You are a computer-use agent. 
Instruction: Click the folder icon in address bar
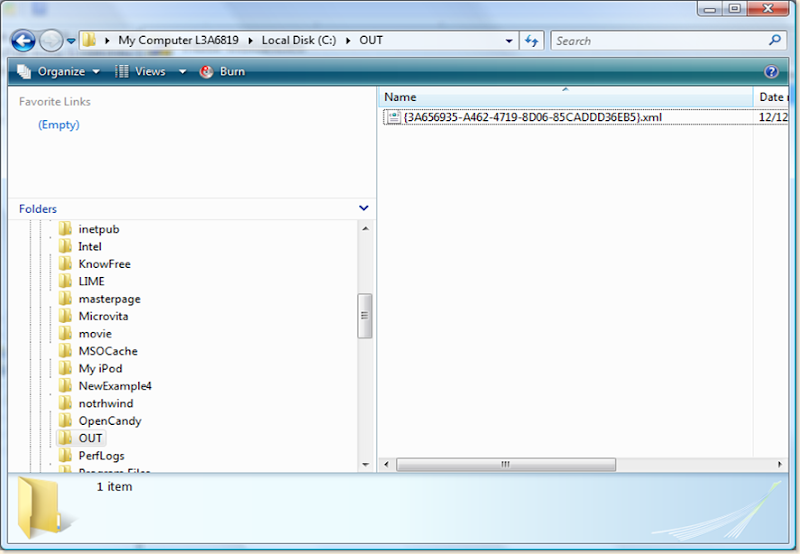[89, 40]
